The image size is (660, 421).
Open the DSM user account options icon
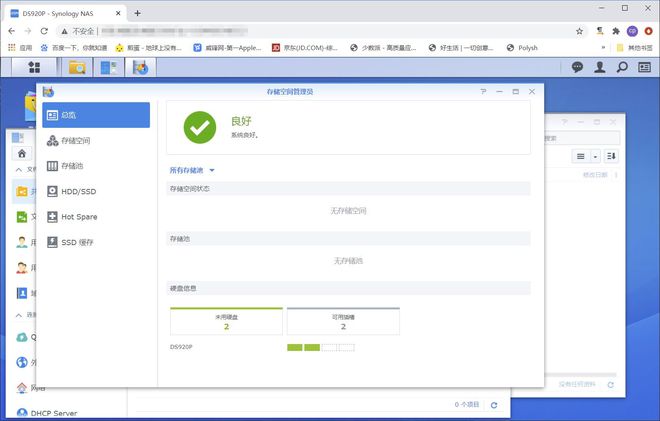click(x=600, y=67)
